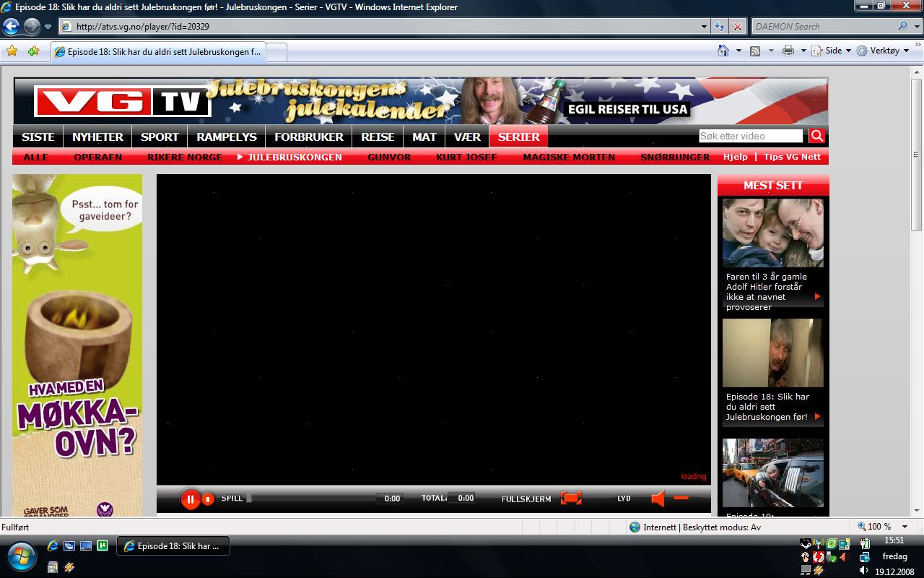Open the MAT section tab
The width and height of the screenshot is (924, 578).
point(424,137)
